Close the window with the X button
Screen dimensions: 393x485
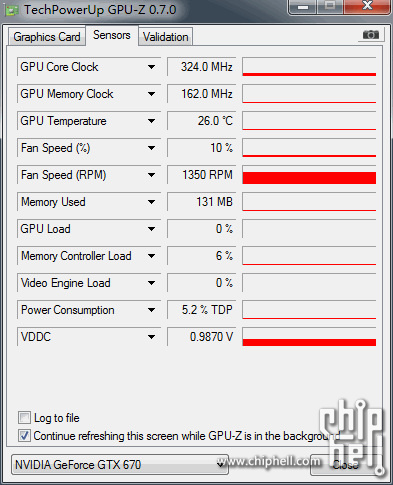pos(367,6)
